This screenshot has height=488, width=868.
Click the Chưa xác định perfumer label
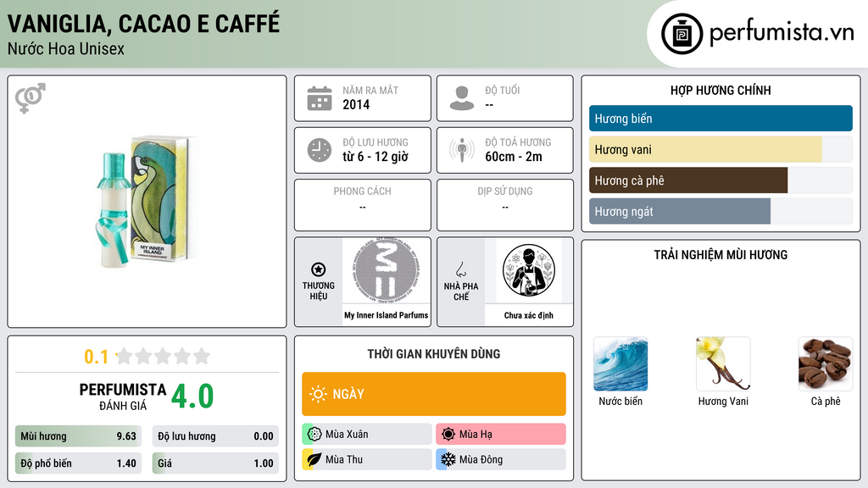pyautogui.click(x=528, y=315)
